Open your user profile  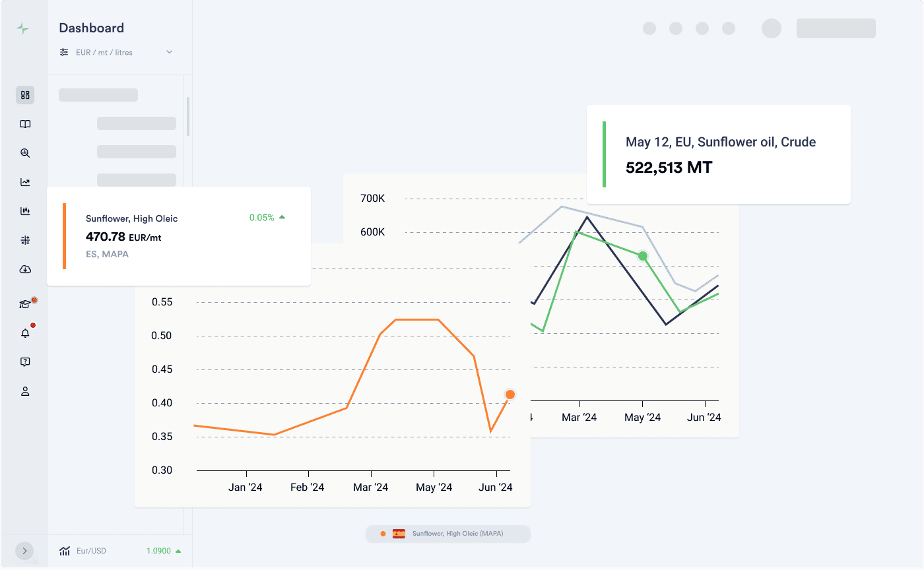tap(25, 391)
